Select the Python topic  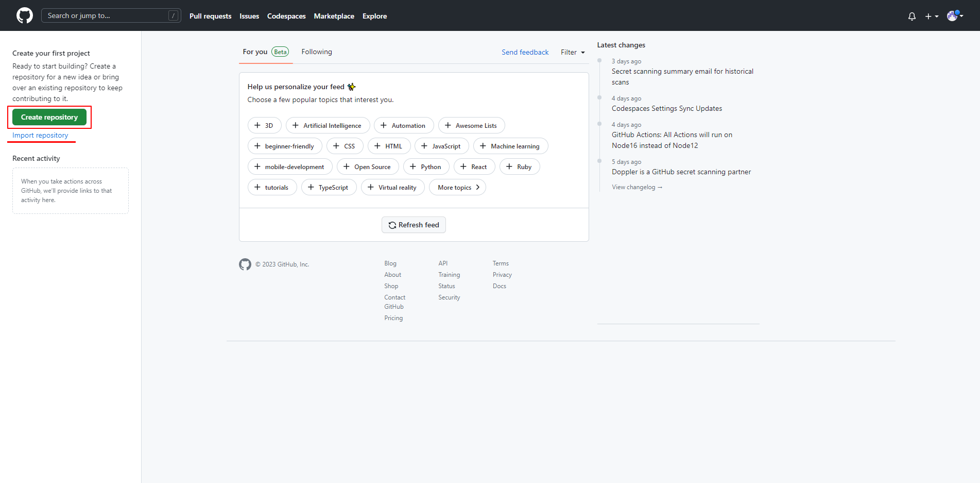pos(426,166)
